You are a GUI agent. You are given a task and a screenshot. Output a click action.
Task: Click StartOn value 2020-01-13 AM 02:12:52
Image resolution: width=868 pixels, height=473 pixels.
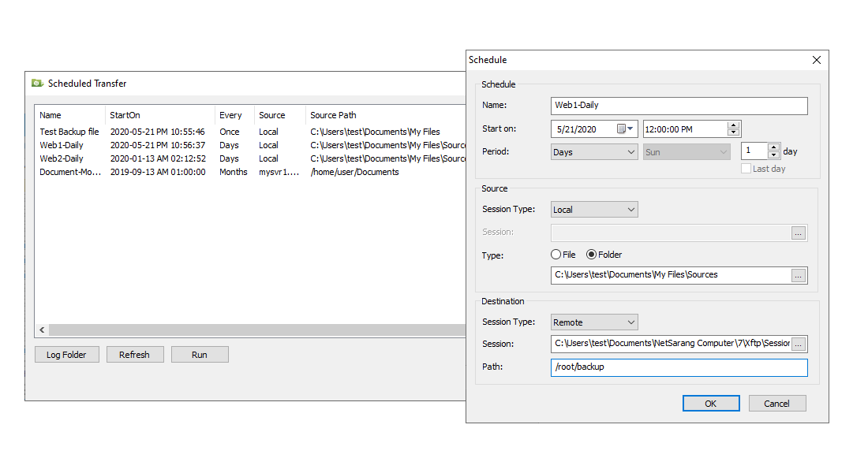[x=158, y=158]
